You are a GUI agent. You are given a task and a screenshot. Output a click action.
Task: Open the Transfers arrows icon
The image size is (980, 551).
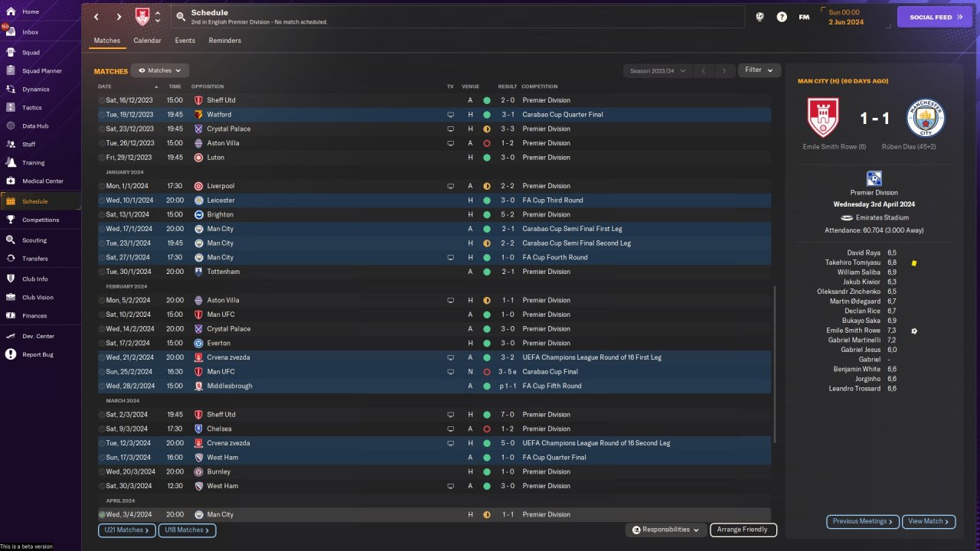click(x=11, y=259)
